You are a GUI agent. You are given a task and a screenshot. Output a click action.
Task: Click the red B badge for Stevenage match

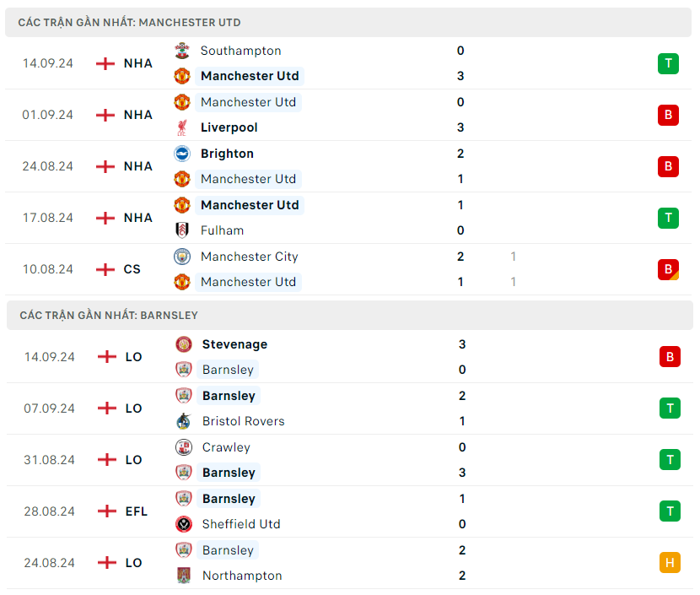point(670,356)
